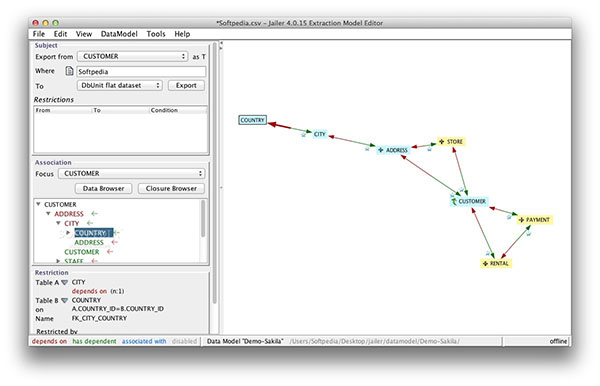Select the ADDRESS node label in graph
This screenshot has height=386, width=600.
click(396, 150)
